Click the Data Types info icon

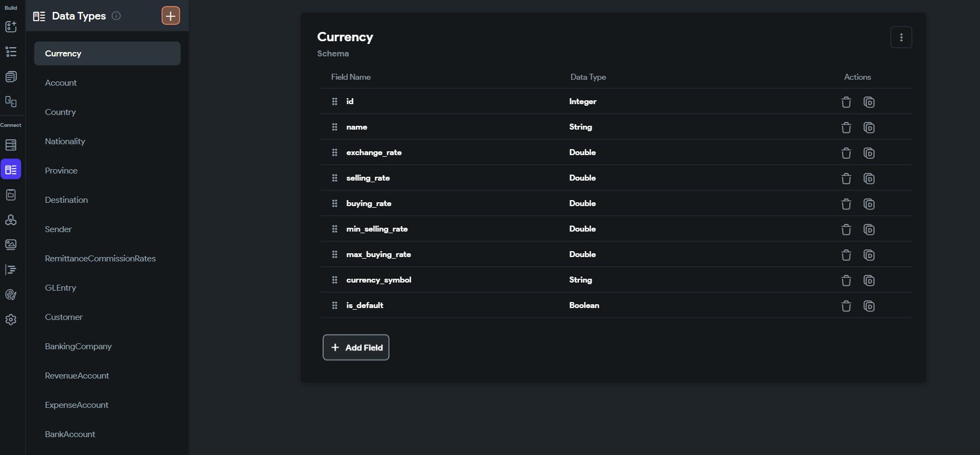click(116, 16)
